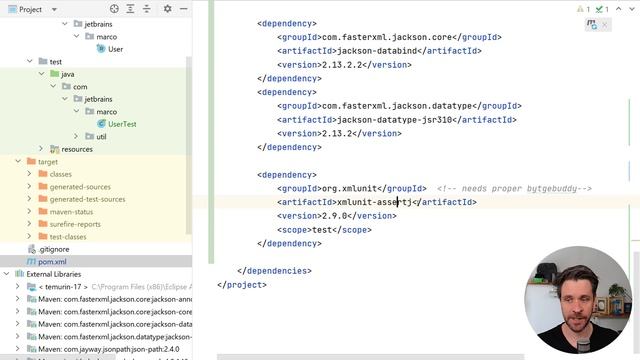The width and height of the screenshot is (640, 360).
Task: Expand the temurin-17 JDK library
Action: click(x=18, y=287)
